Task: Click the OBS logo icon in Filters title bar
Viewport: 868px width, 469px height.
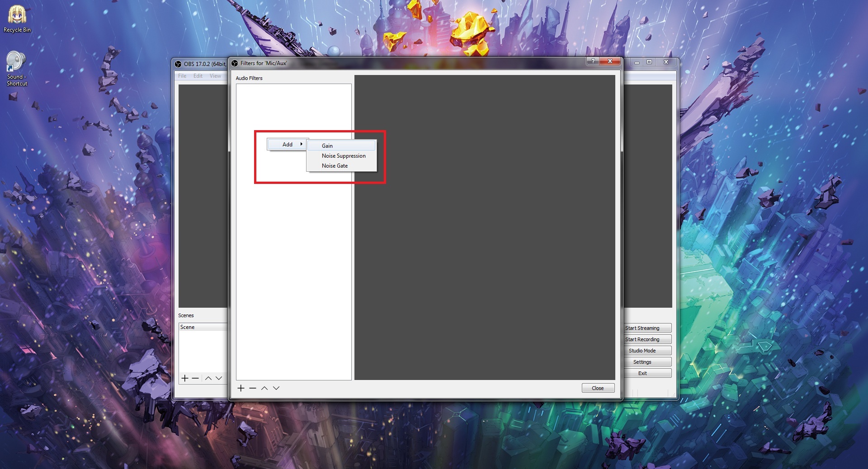Action: click(235, 63)
